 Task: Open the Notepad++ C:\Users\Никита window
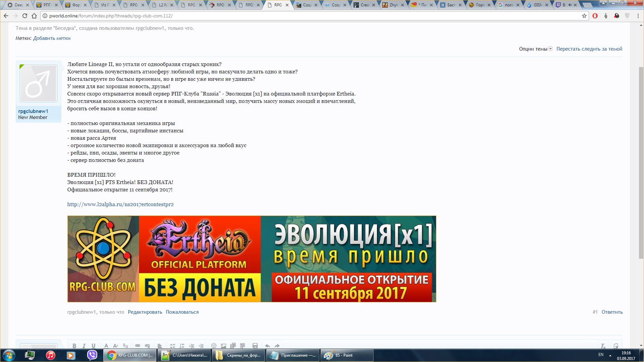coord(184,355)
